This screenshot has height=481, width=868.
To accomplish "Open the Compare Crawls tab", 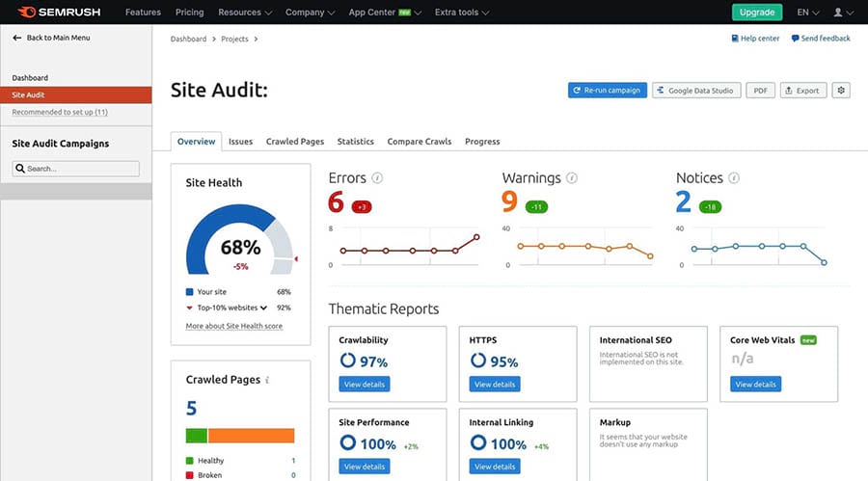I will pyautogui.click(x=419, y=142).
